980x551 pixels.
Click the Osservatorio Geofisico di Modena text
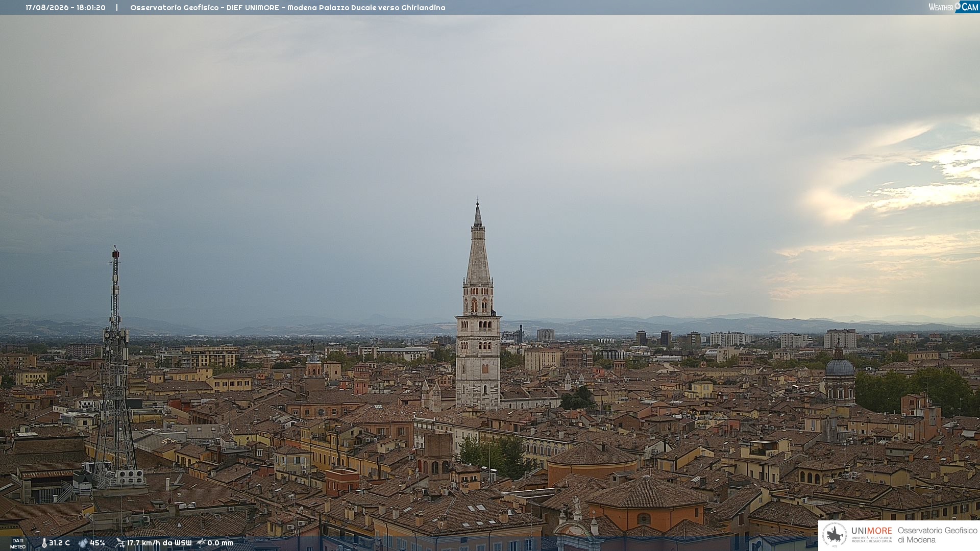(937, 535)
